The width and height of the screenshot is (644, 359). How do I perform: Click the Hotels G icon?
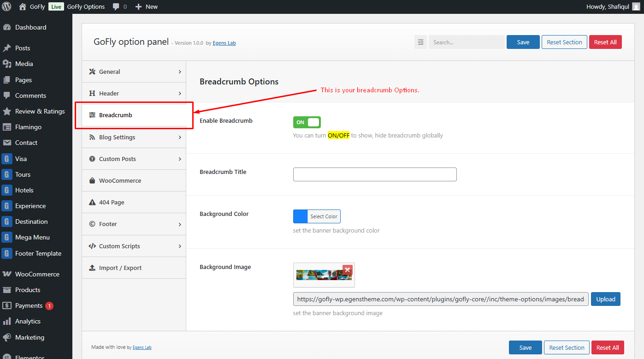[x=7, y=190]
